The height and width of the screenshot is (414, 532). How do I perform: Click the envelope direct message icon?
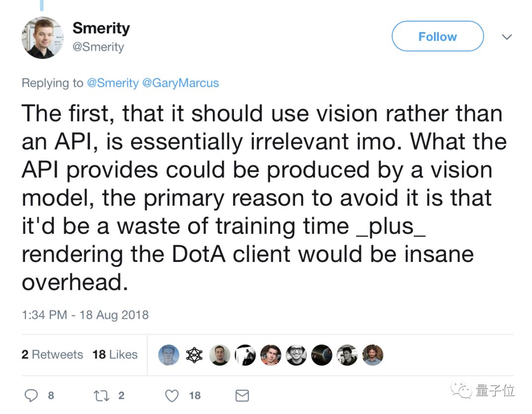tap(242, 395)
